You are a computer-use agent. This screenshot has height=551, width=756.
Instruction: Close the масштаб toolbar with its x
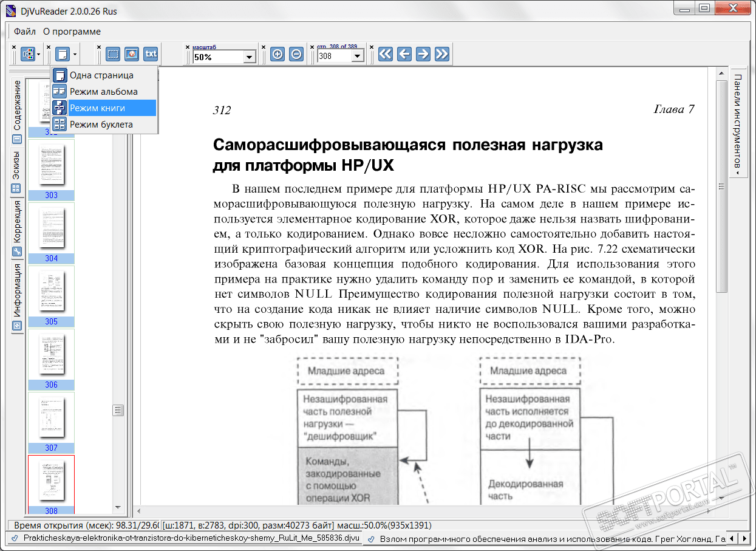(188, 46)
